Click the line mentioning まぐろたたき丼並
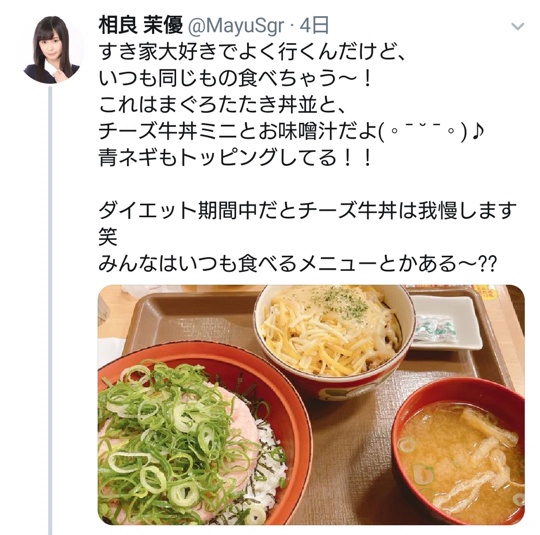Image resolution: width=540 pixels, height=535 pixels. (222, 106)
